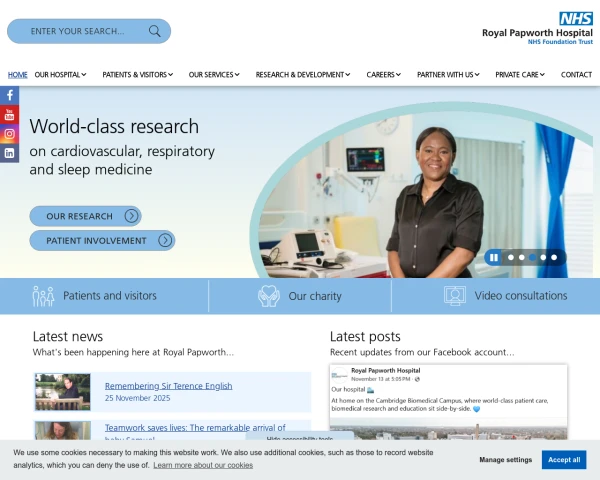
Task: Click the Facebook post date November 13
Action: pos(381,379)
